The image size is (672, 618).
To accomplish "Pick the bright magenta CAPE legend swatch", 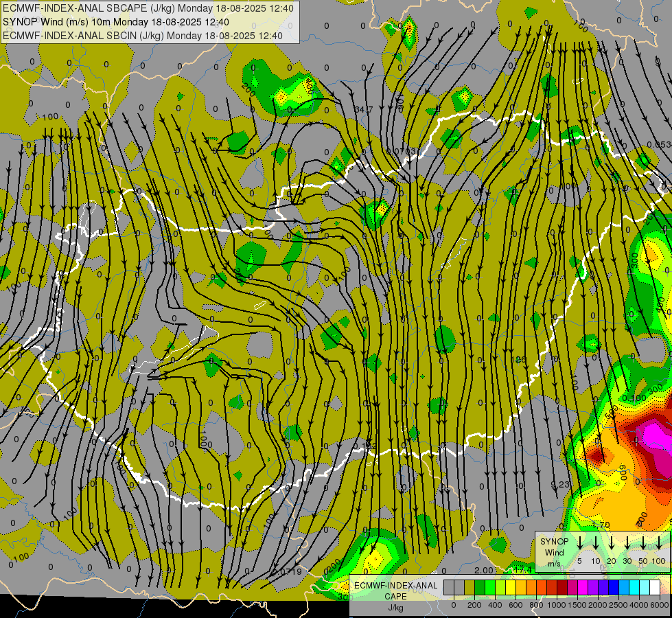I will pyautogui.click(x=583, y=587).
